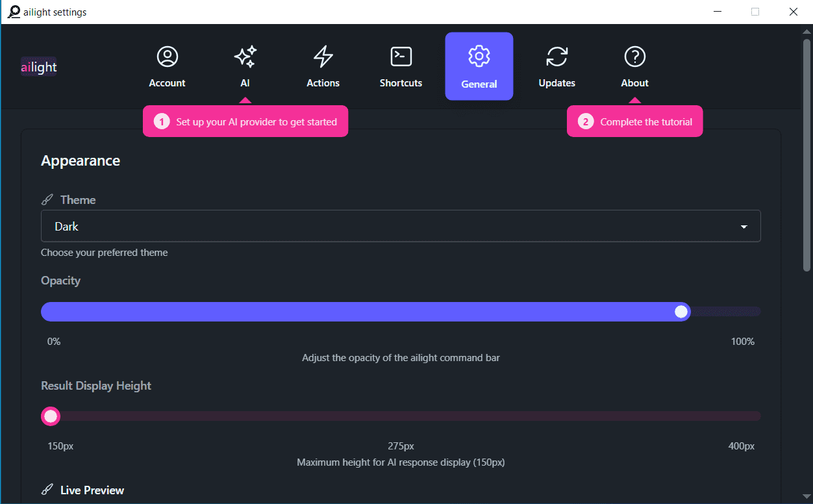Click the 0% opacity mark label
813x504 pixels.
click(x=54, y=342)
